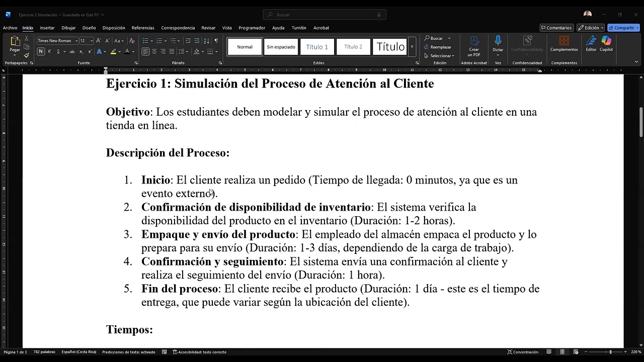Open font color dropdown arrow
Viewport: 644px width, 362px height.
[x=133, y=51]
